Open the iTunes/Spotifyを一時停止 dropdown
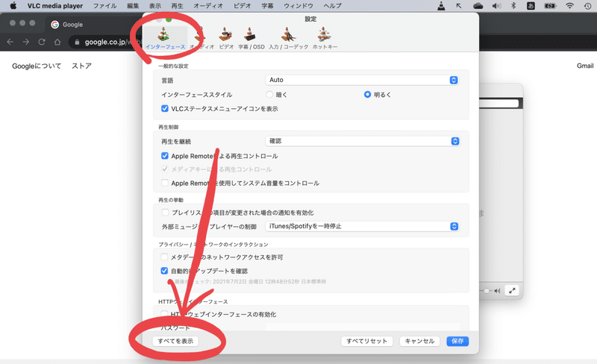 (x=362, y=226)
